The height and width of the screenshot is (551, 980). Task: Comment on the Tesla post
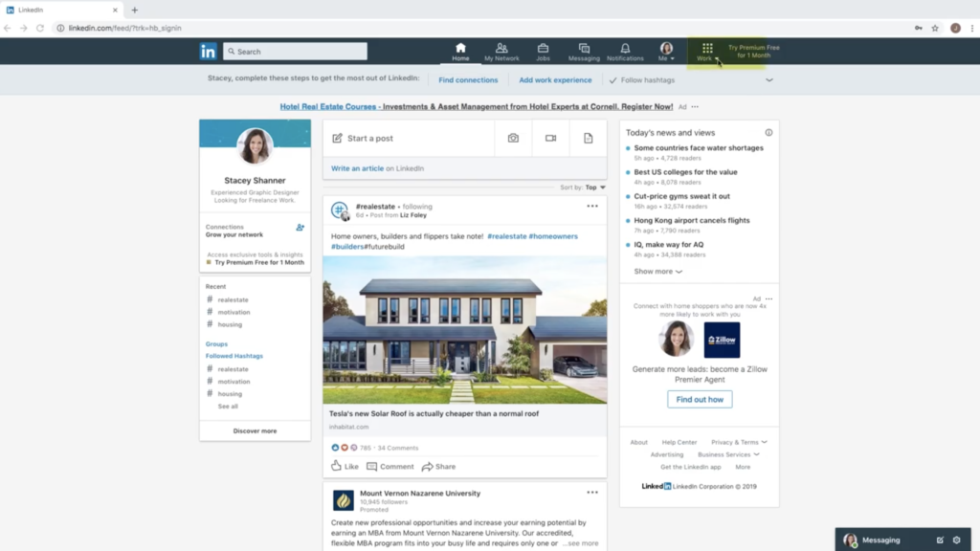(390, 466)
